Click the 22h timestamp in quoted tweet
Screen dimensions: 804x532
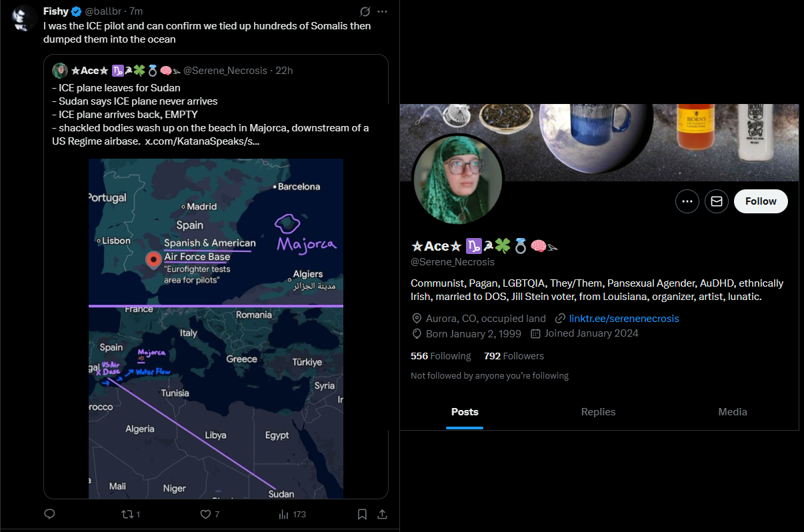pos(285,71)
